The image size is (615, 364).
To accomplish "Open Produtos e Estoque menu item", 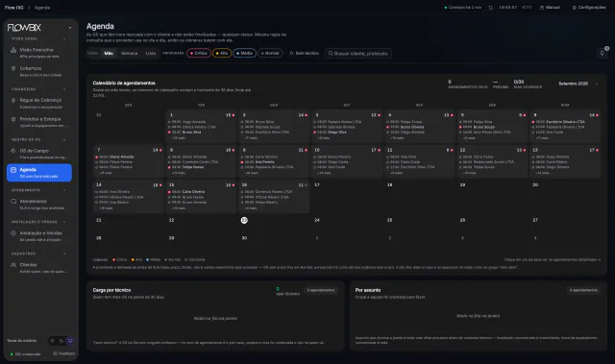I will coord(39,122).
